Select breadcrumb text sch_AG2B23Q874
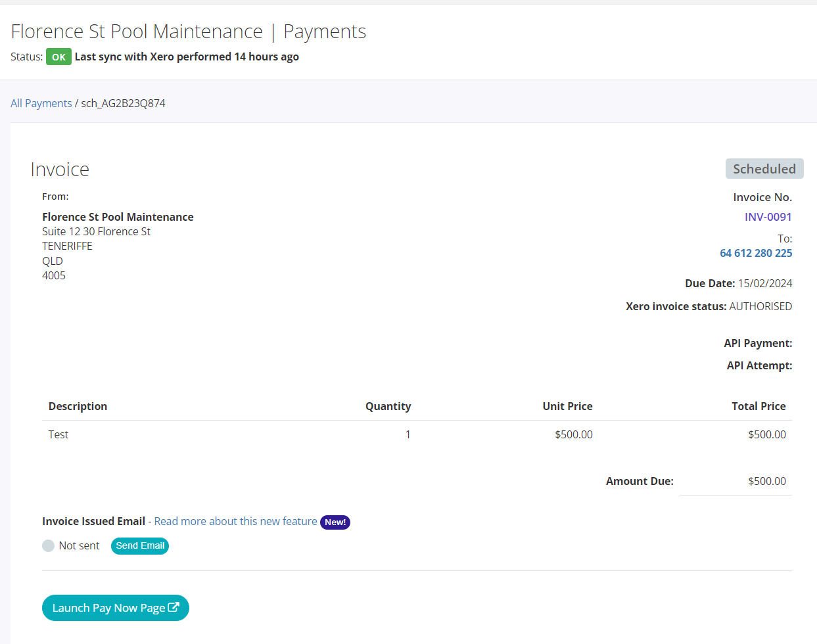 point(123,103)
